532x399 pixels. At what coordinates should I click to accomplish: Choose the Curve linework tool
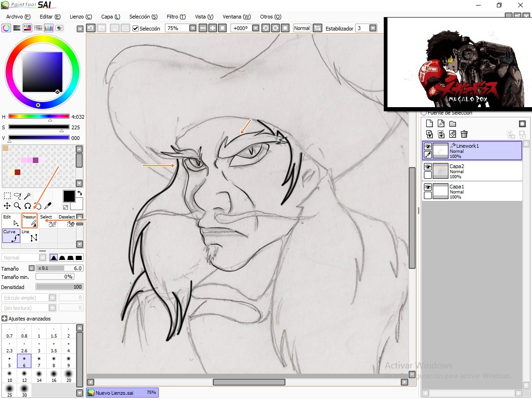pos(11,236)
